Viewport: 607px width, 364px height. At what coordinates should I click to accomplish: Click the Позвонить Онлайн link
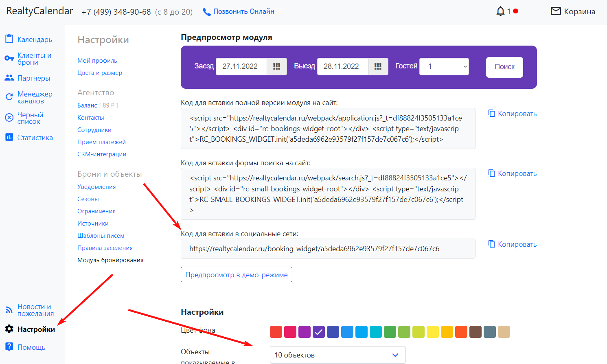coord(244,12)
